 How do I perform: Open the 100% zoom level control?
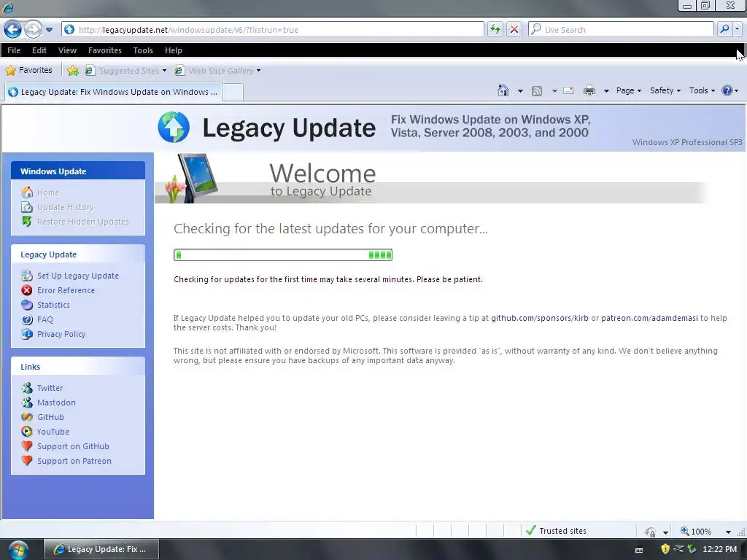point(705,531)
